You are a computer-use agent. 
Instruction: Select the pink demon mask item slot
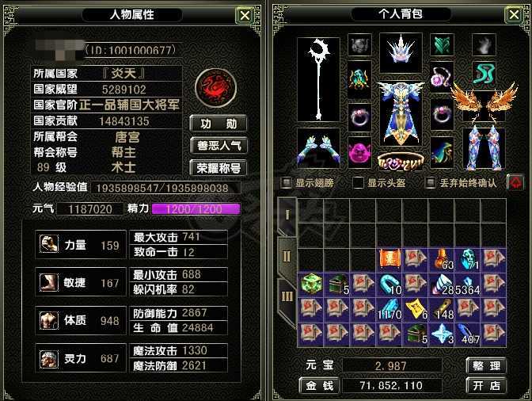pyautogui.click(x=359, y=153)
